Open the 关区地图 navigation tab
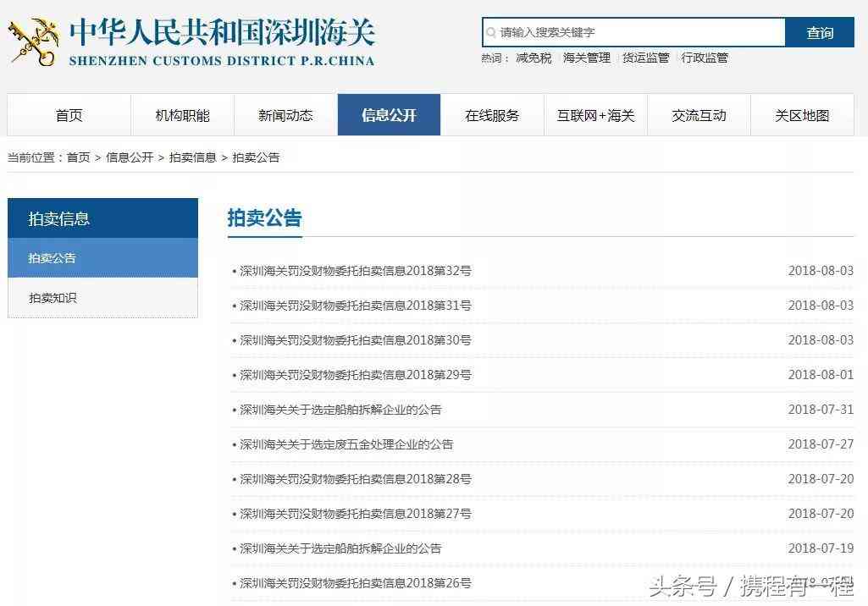Screen dimensions: 868x606 [802, 115]
